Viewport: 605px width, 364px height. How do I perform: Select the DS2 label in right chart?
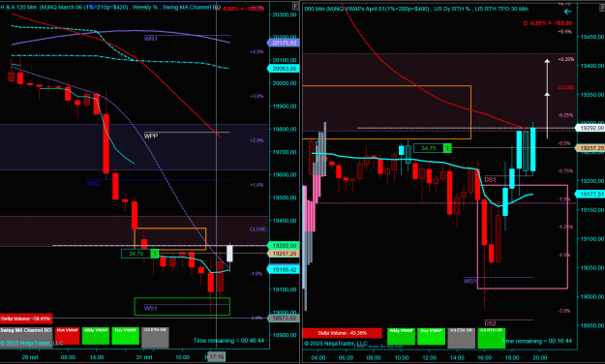[490, 323]
